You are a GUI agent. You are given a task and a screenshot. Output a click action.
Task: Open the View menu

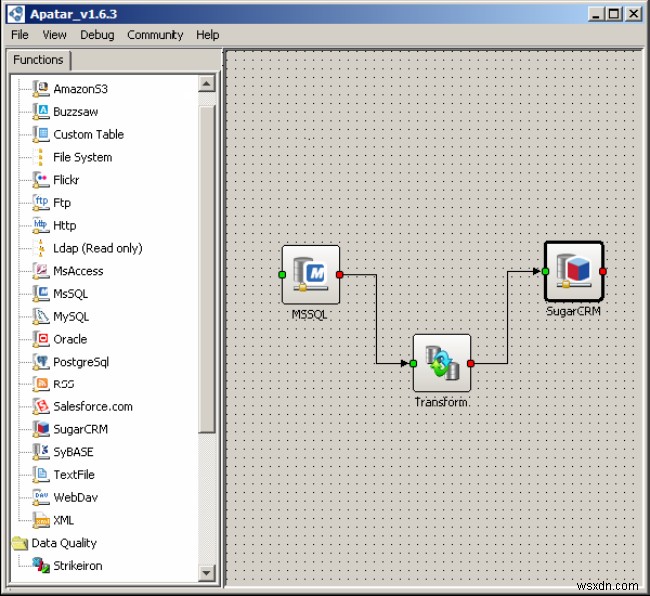[54, 35]
